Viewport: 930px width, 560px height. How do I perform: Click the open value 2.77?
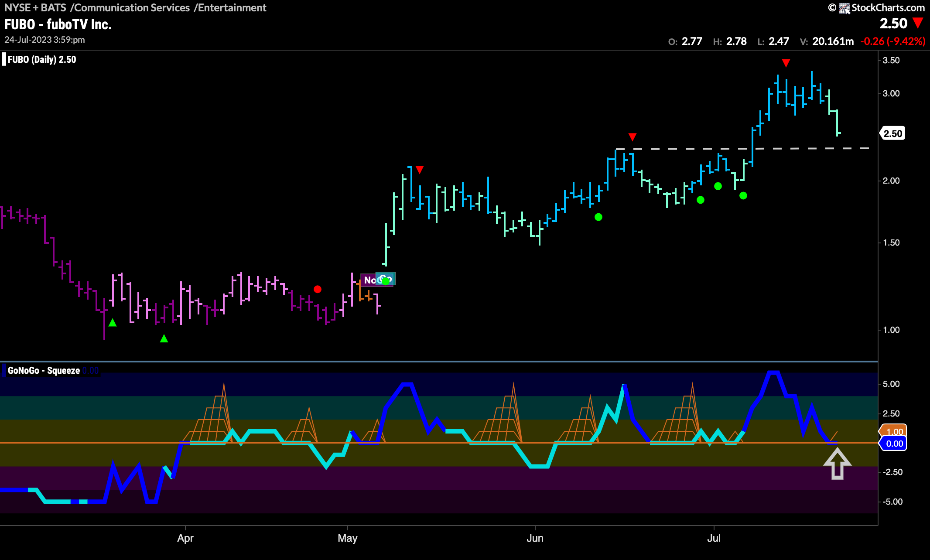click(692, 41)
